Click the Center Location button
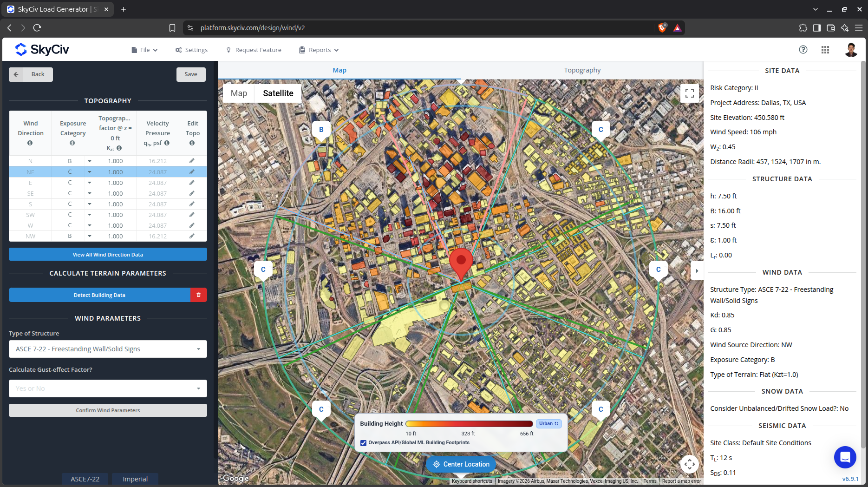 click(461, 464)
